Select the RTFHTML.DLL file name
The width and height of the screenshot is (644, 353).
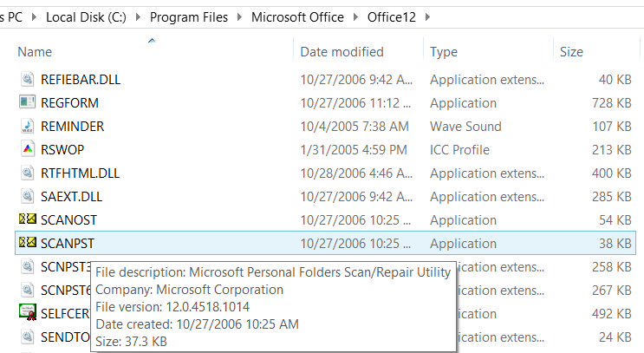click(x=80, y=173)
